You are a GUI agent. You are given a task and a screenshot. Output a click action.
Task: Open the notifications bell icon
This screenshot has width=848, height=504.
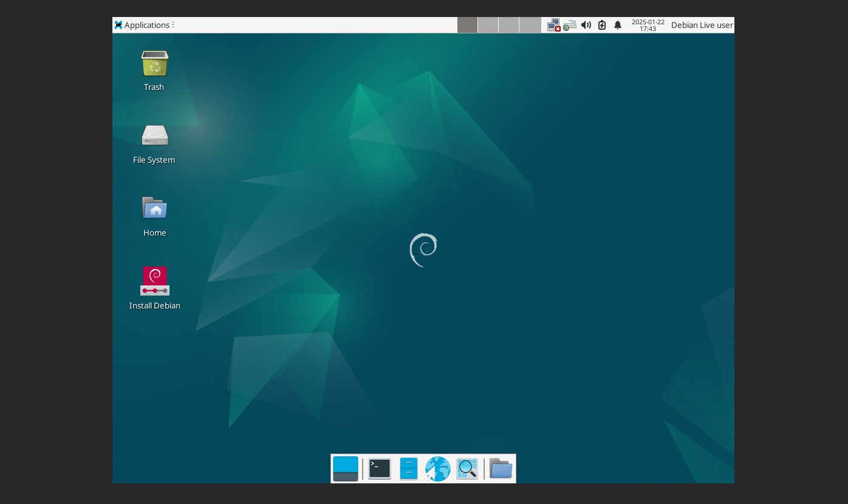618,25
